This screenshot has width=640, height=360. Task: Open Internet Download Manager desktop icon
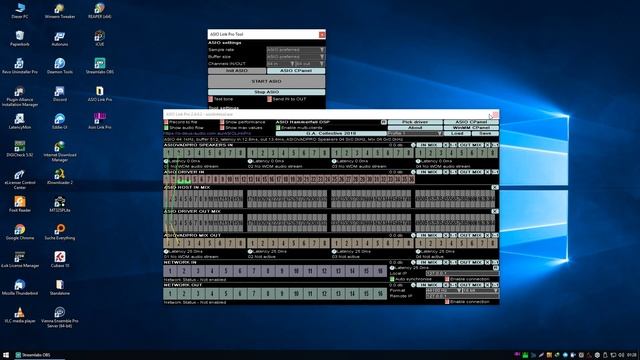coord(60,151)
